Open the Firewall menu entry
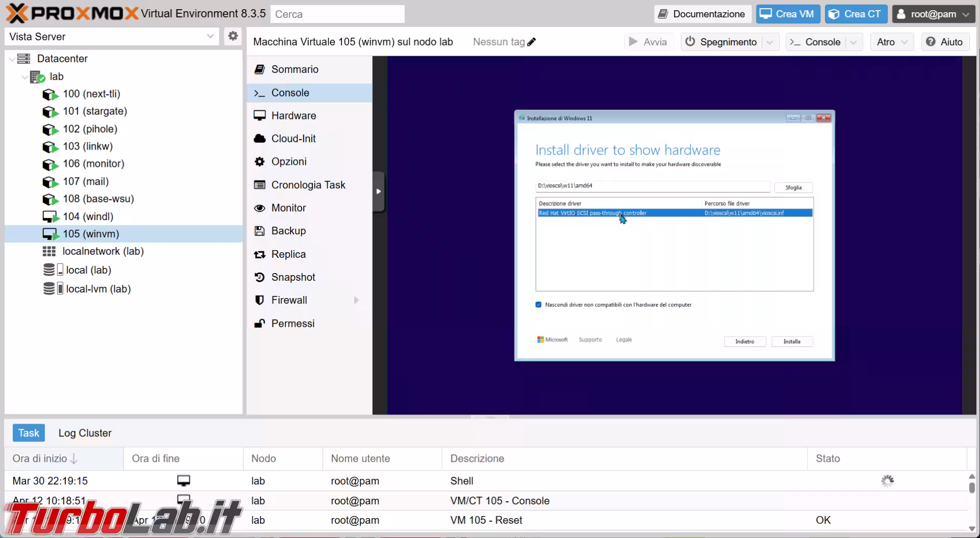 pyautogui.click(x=289, y=300)
